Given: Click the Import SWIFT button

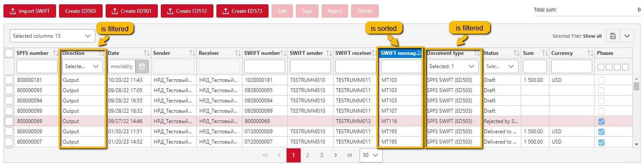Looking at the screenshot, I should tap(30, 11).
